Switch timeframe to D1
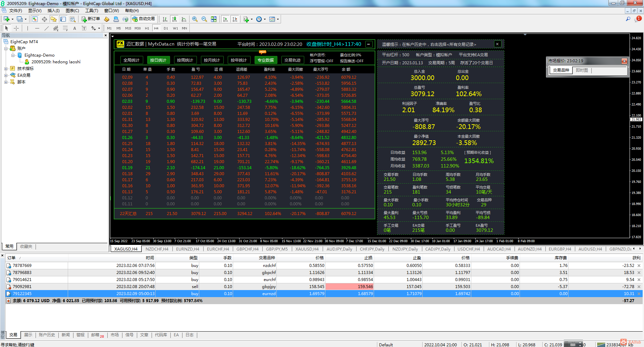Viewport: 644px width, 347px height. point(166,28)
